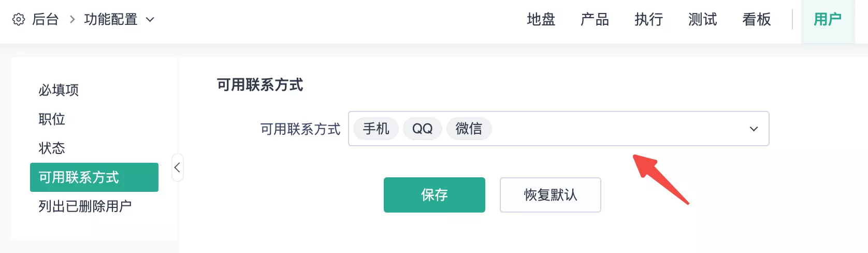Click the 保存 button
This screenshot has height=253, width=868.
coord(434,195)
